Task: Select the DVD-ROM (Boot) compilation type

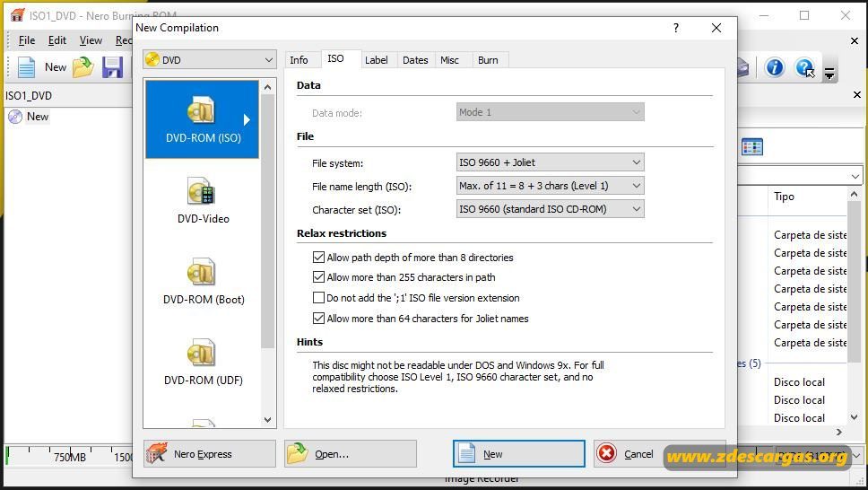Action: [x=203, y=281]
